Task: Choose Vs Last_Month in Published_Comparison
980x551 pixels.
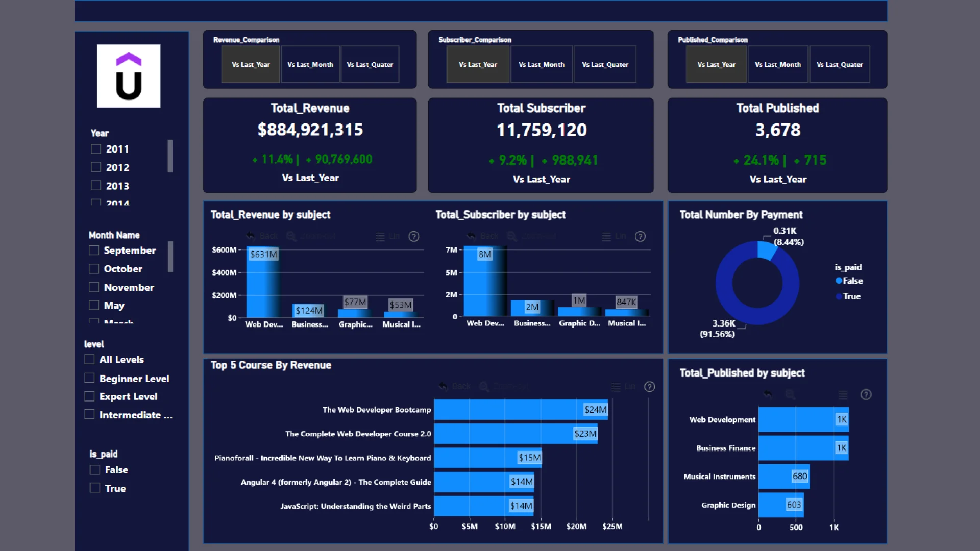Action: pos(778,64)
